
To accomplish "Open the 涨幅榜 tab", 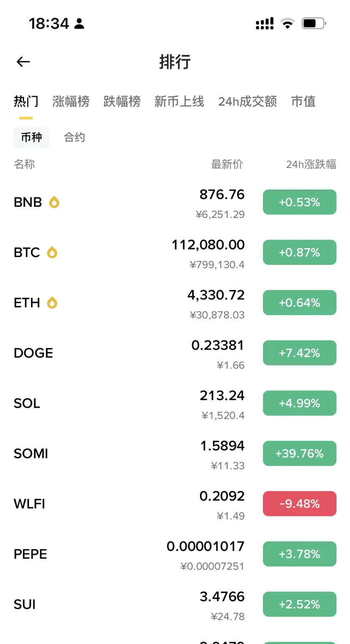I will (x=71, y=101).
